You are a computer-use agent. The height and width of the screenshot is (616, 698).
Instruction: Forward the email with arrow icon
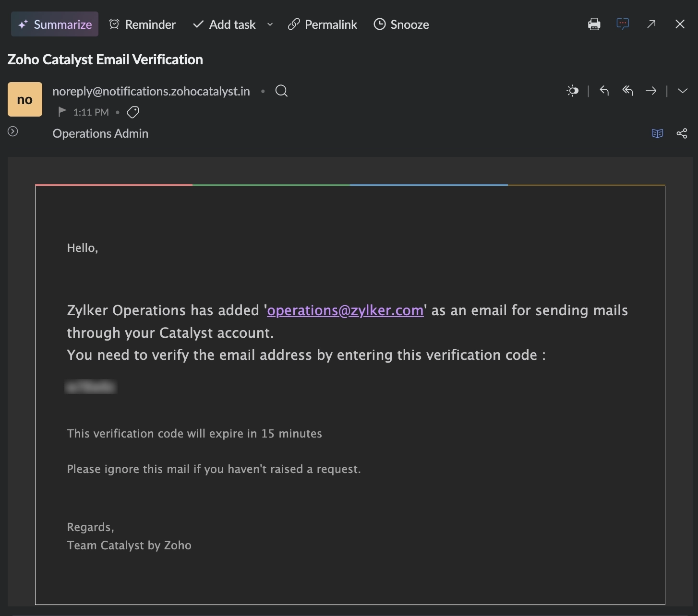pyautogui.click(x=651, y=91)
